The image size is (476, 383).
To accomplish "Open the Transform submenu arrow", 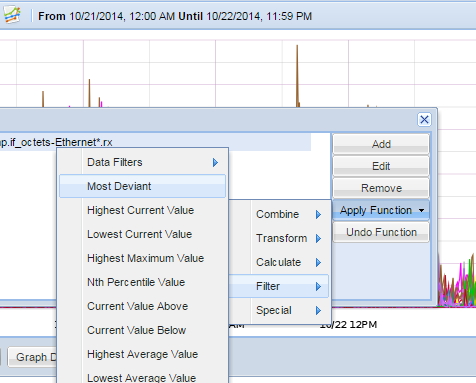I will (318, 238).
